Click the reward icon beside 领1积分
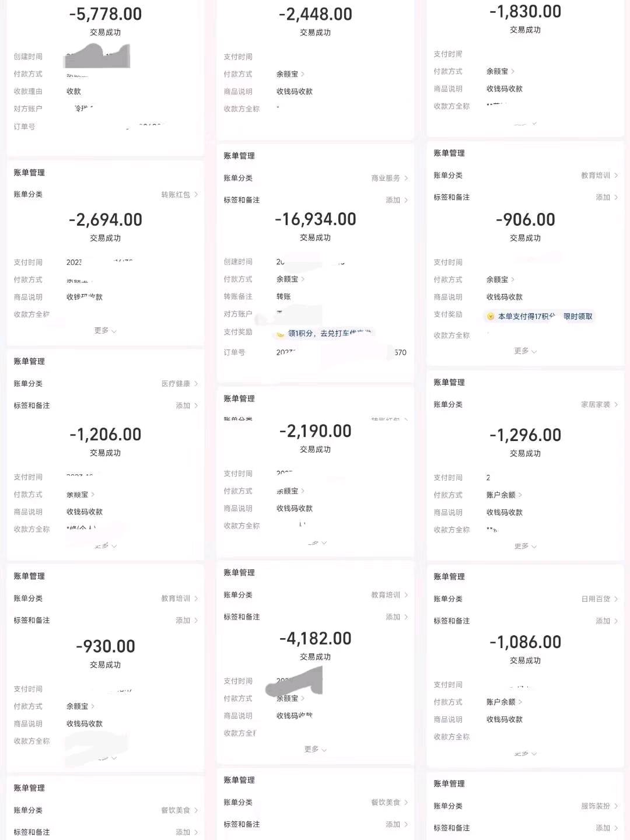The image size is (630, 840). [281, 334]
